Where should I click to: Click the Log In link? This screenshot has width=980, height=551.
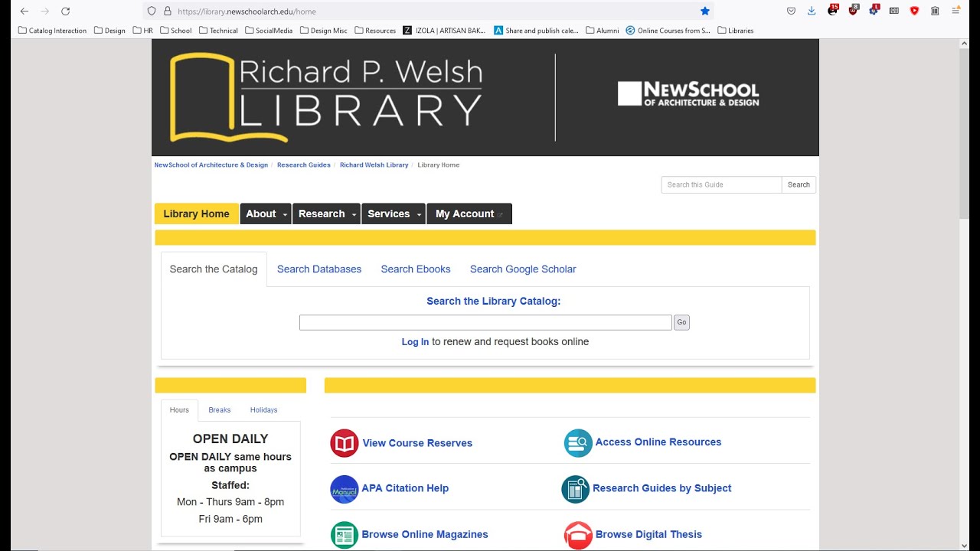pyautogui.click(x=415, y=342)
